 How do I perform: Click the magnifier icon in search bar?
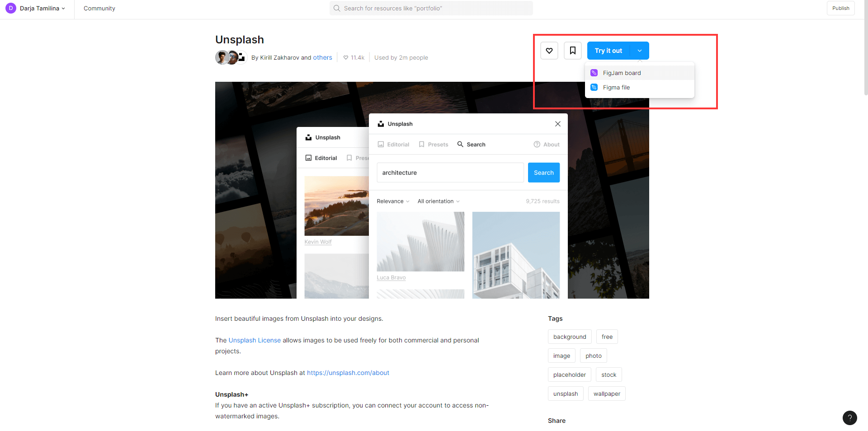click(337, 8)
